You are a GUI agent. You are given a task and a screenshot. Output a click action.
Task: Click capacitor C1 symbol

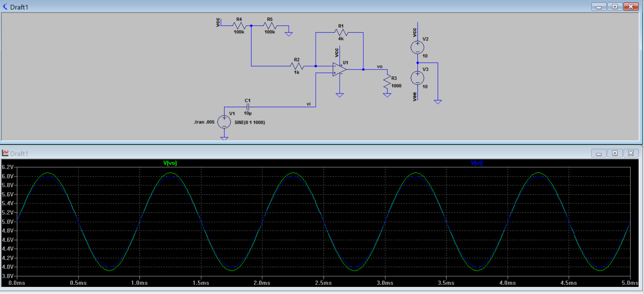click(248, 107)
